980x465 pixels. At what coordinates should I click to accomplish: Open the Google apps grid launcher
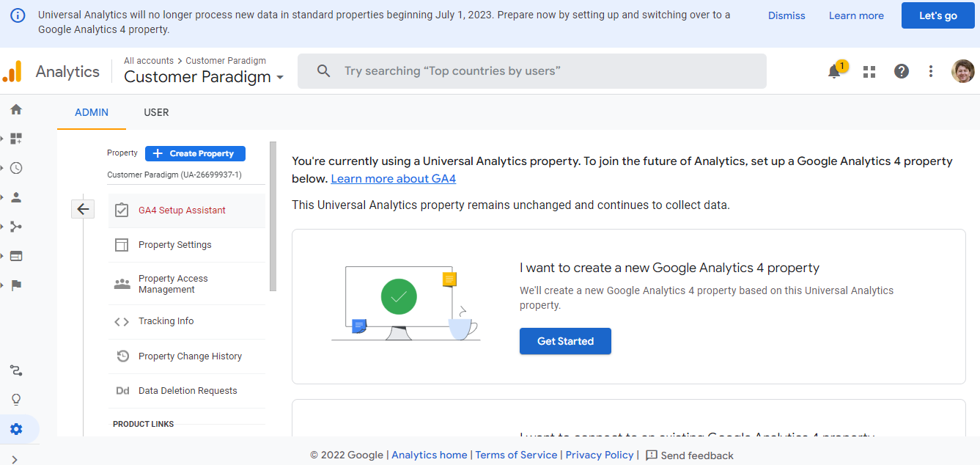pyautogui.click(x=869, y=71)
